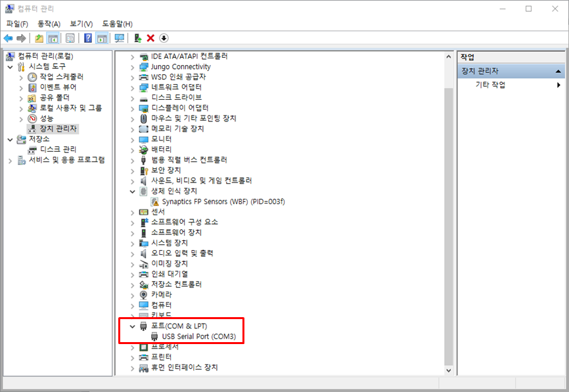Expand the IDE ATA/ATAPI 컨트롤러 category
This screenshot has height=392, width=569.
point(133,57)
